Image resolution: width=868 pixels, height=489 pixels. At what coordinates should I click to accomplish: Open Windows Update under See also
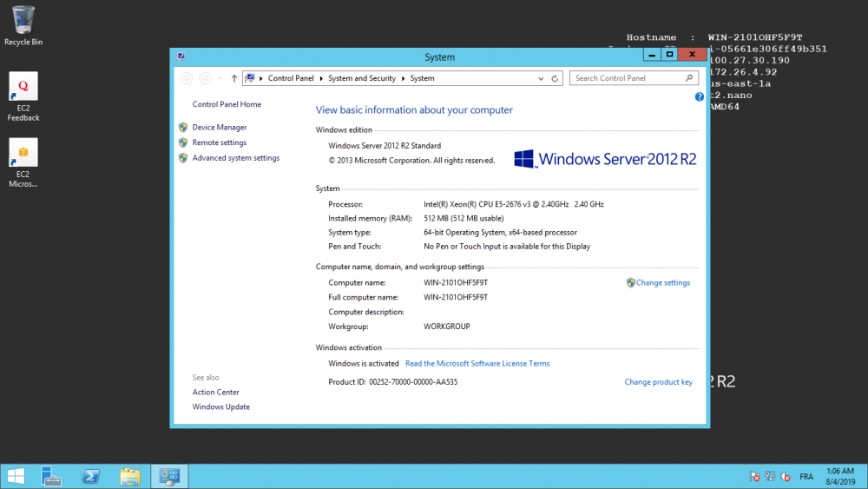pos(220,407)
